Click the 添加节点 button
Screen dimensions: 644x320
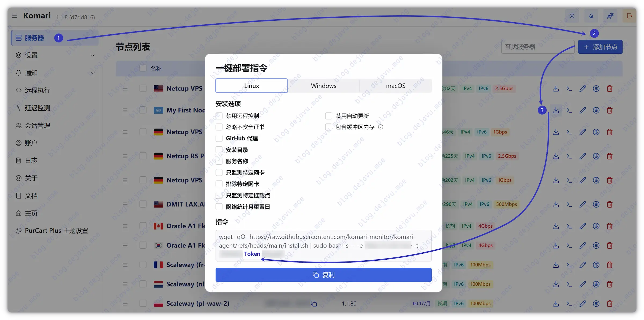(x=600, y=47)
